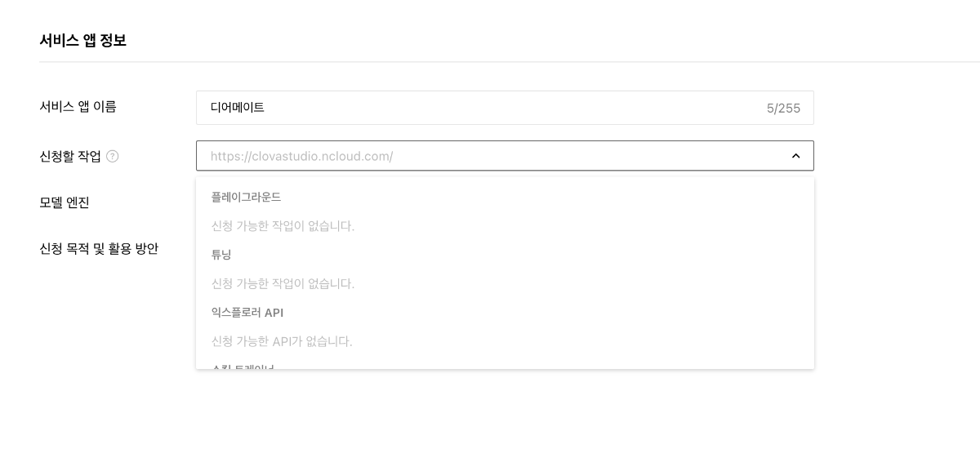Image resolution: width=980 pixels, height=467 pixels.
Task: Click the 서비스 앱 이름 input containing 디어메이트
Action: pos(505,108)
